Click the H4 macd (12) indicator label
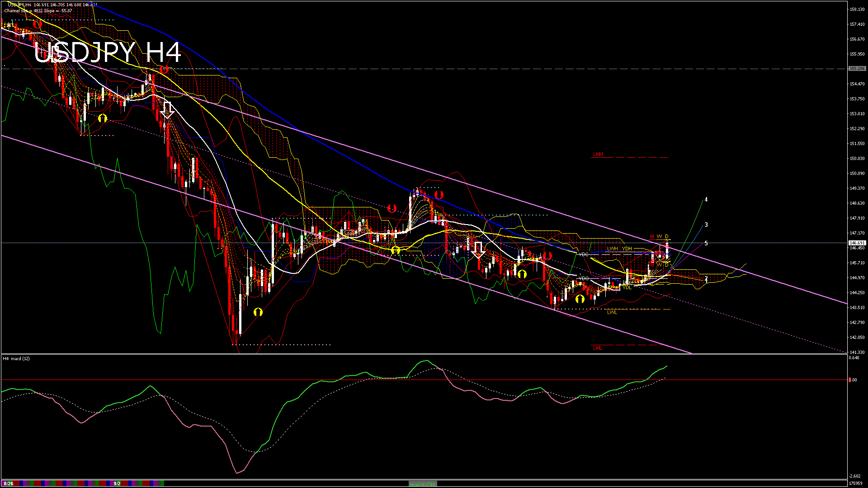Image resolution: width=868 pixels, height=488 pixels. (x=16, y=358)
